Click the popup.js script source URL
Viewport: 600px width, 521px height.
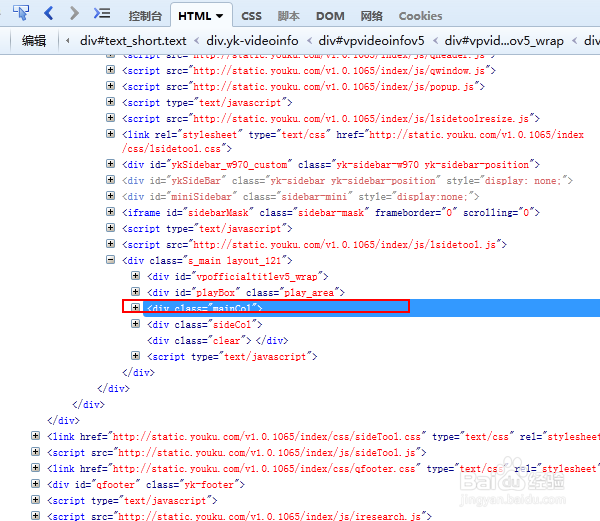(x=334, y=87)
